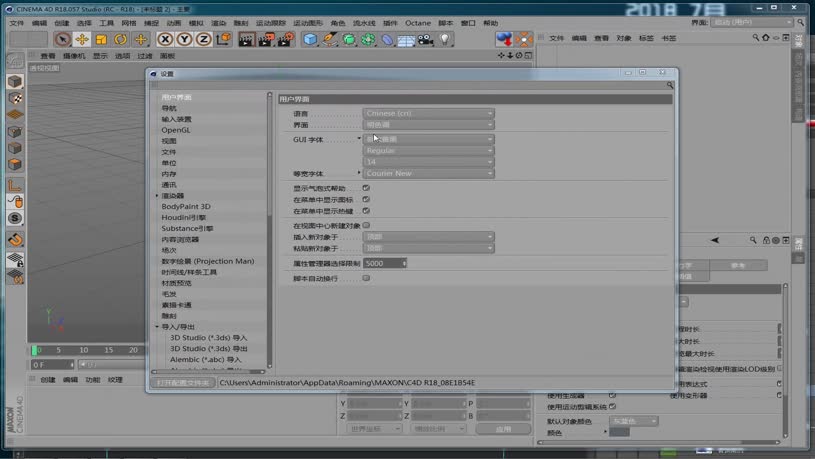Add a floor environment object
This screenshot has width=815, height=459.
pos(406,39)
